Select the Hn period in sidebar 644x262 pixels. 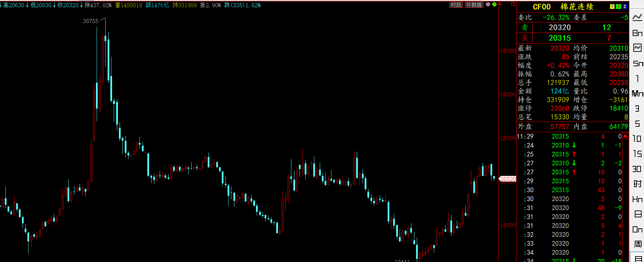(x=637, y=199)
